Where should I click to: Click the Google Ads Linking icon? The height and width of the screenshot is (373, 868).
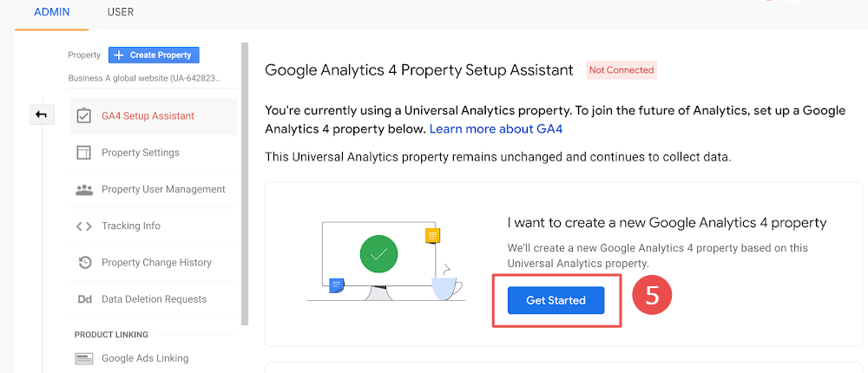[83, 358]
